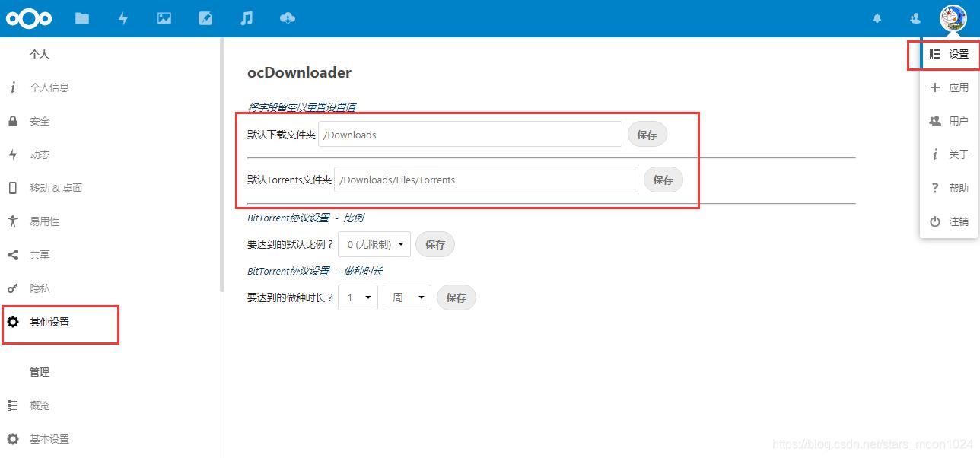Viewport: 980px width, 458px height.
Task: Click the user avatar picture
Action: [952, 17]
